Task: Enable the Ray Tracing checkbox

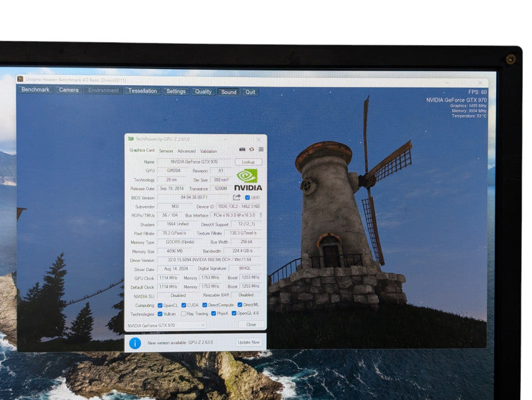Action: pos(184,314)
